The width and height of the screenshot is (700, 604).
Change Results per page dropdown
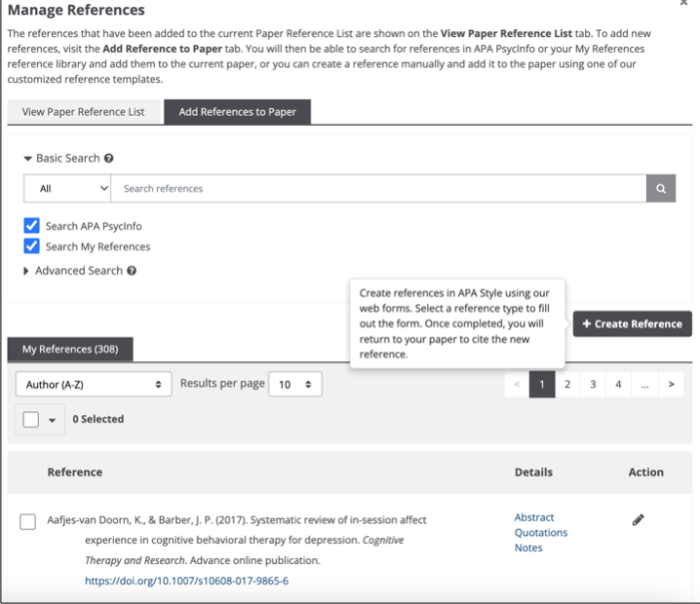(x=296, y=385)
